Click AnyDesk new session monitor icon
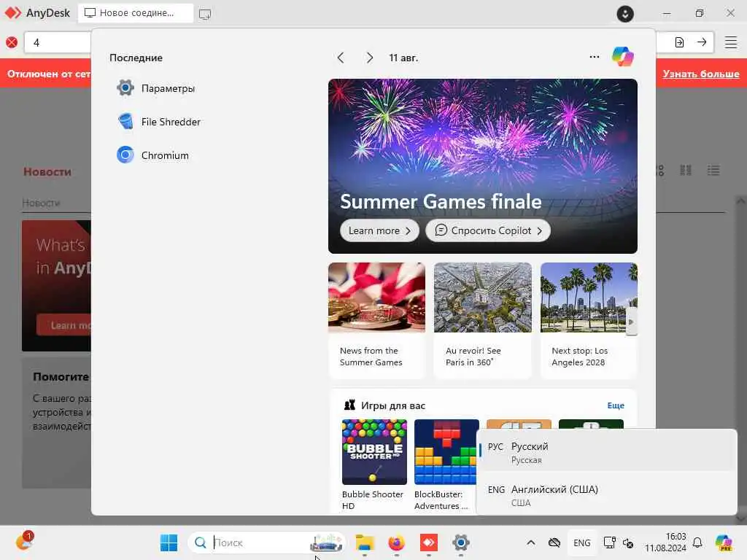 click(x=205, y=14)
